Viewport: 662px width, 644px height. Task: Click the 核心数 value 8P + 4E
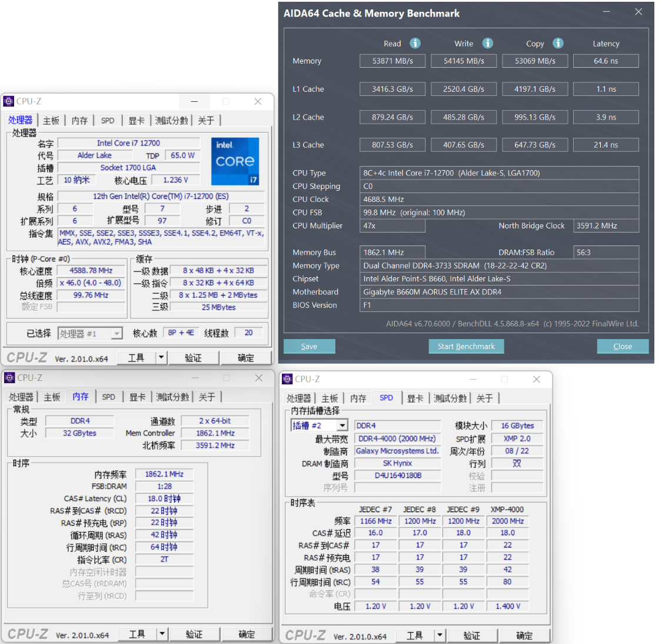[181, 333]
